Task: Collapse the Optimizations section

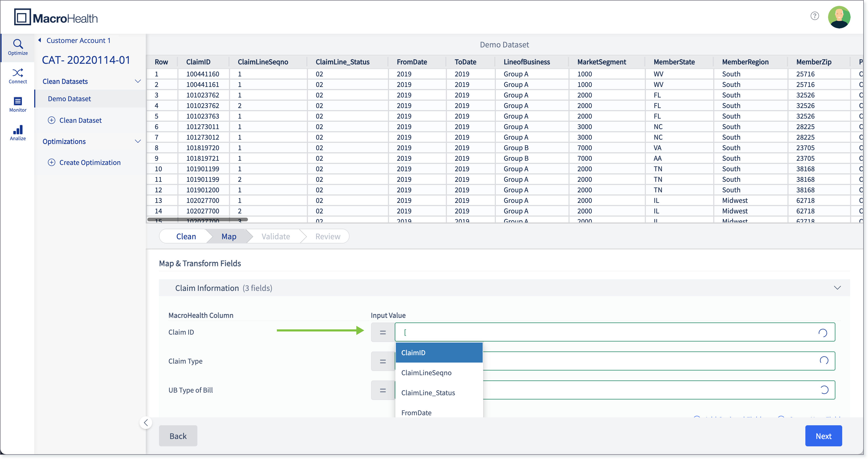Action: point(137,141)
